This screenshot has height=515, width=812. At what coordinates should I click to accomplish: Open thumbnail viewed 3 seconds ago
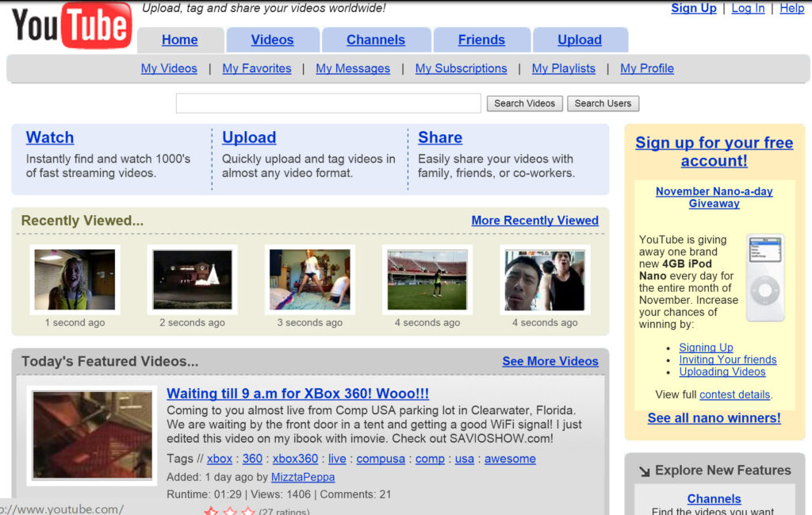point(310,280)
